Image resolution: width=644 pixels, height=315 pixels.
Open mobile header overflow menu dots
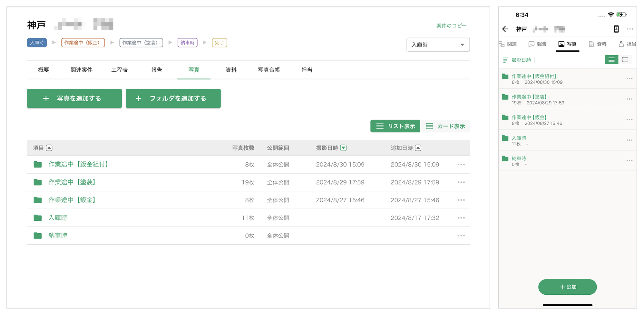(630, 29)
